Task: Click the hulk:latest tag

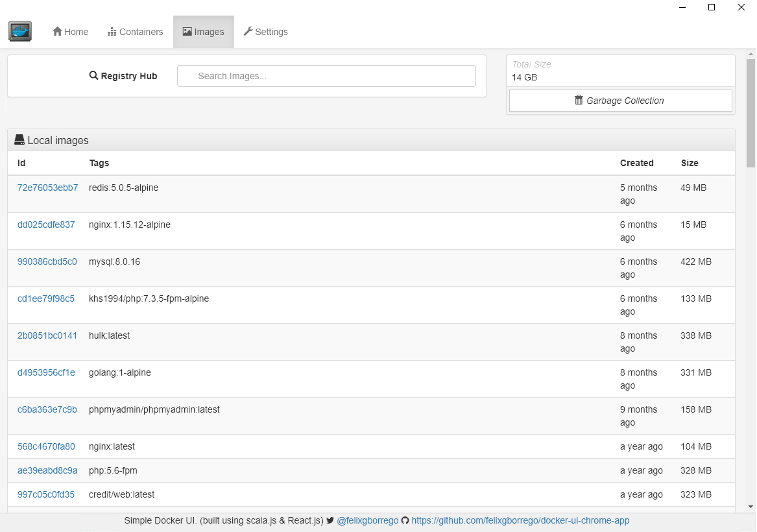Action: 109,335
